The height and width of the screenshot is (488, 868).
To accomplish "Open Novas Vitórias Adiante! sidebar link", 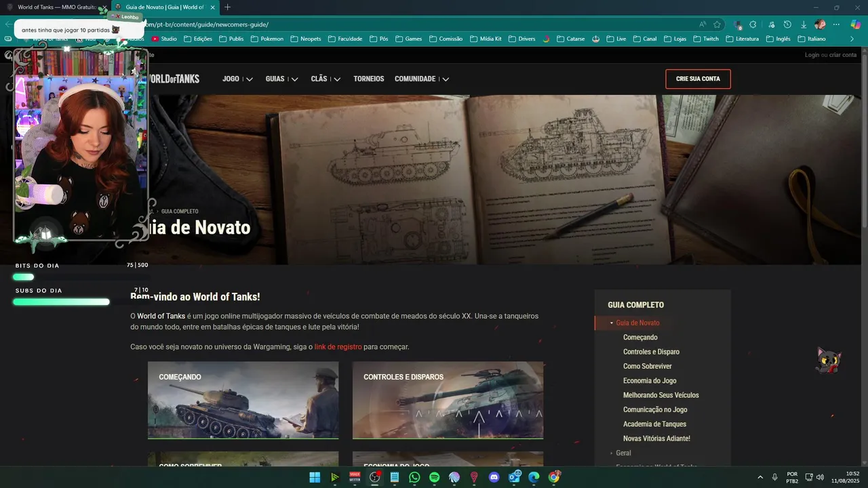I will click(x=656, y=439).
